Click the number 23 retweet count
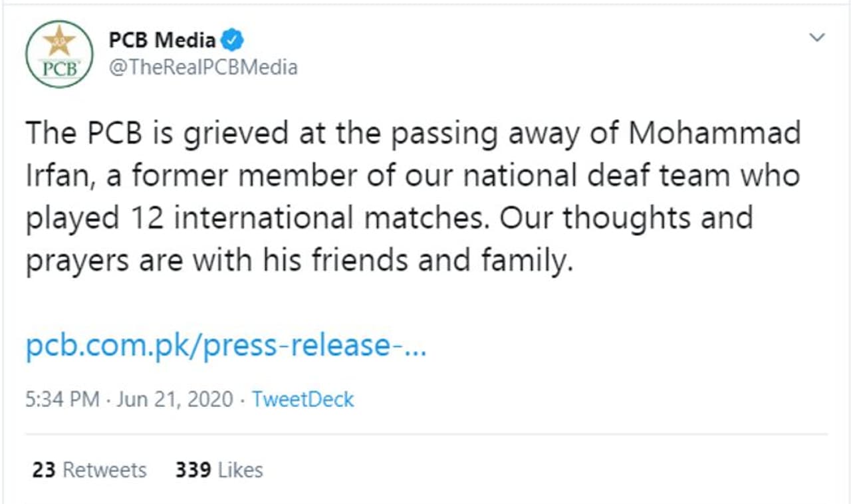Image resolution: width=851 pixels, height=504 pixels. tap(43, 470)
